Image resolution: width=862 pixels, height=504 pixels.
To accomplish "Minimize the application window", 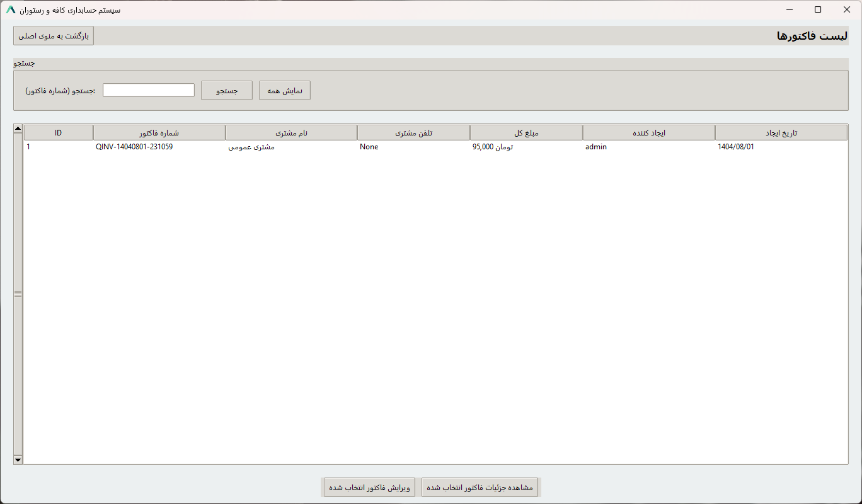I will (789, 9).
